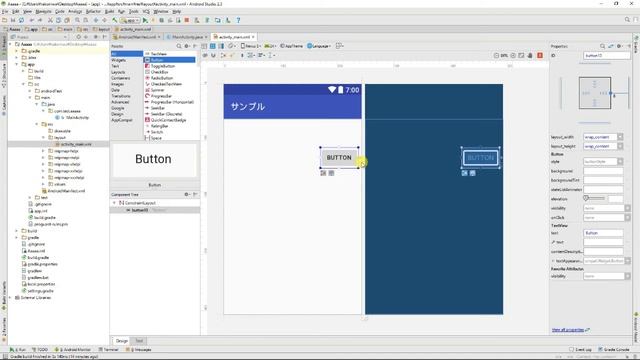
Task: Switch to Design-only surface view icon
Action: pyautogui.click(x=204, y=46)
